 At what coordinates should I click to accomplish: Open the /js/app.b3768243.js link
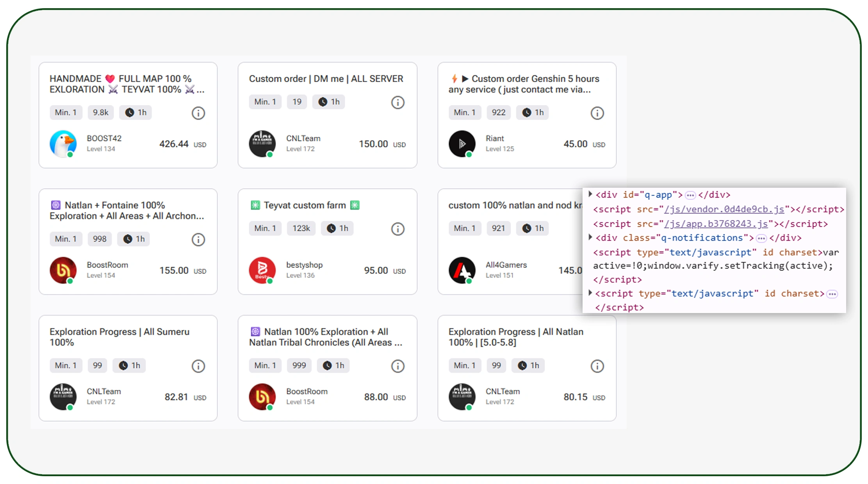[716, 224]
